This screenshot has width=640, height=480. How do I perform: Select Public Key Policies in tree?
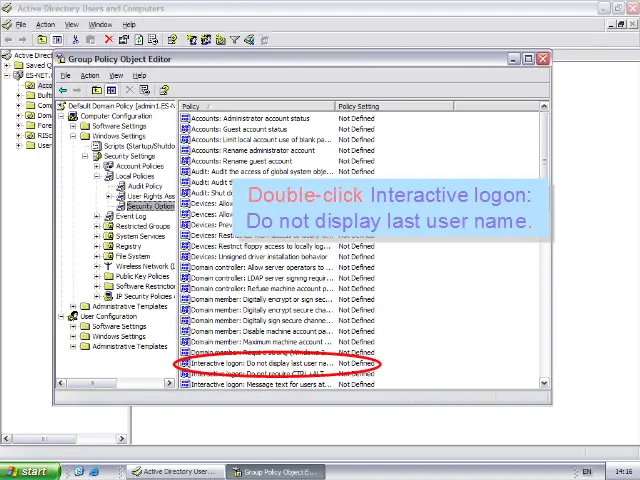pyautogui.click(x=142, y=276)
